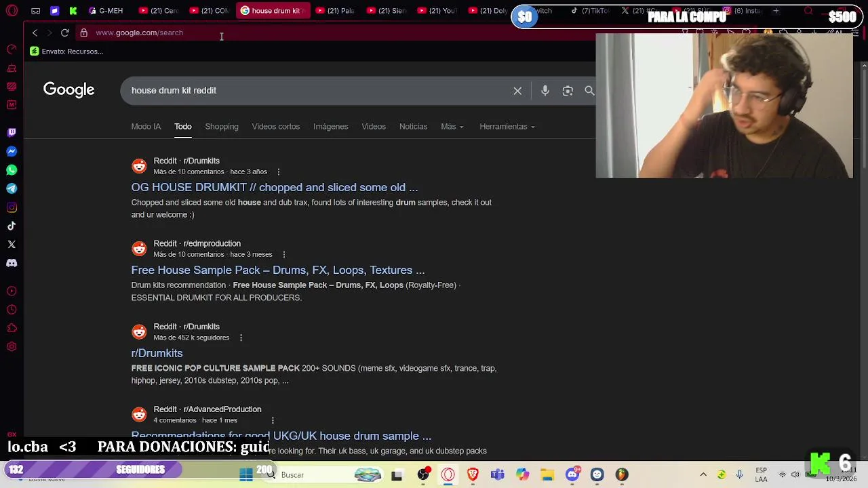The width and height of the screenshot is (868, 488).
Task: Open Microsoft Teams from the taskbar
Action: point(498,474)
